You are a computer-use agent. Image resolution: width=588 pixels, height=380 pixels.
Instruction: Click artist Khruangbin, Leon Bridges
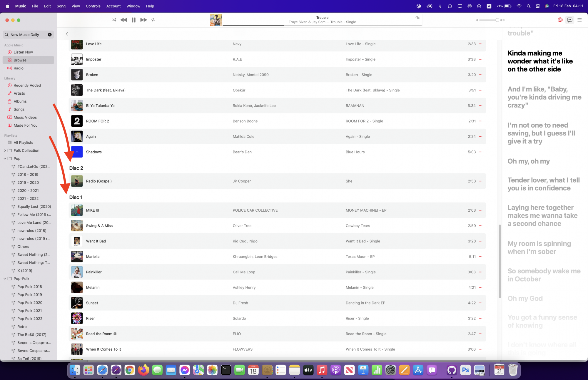tap(255, 257)
